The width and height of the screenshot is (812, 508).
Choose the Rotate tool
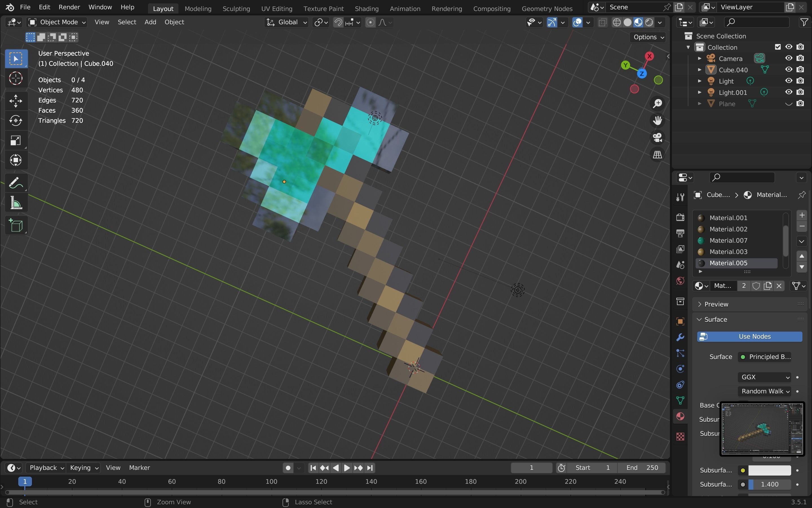coord(16,121)
